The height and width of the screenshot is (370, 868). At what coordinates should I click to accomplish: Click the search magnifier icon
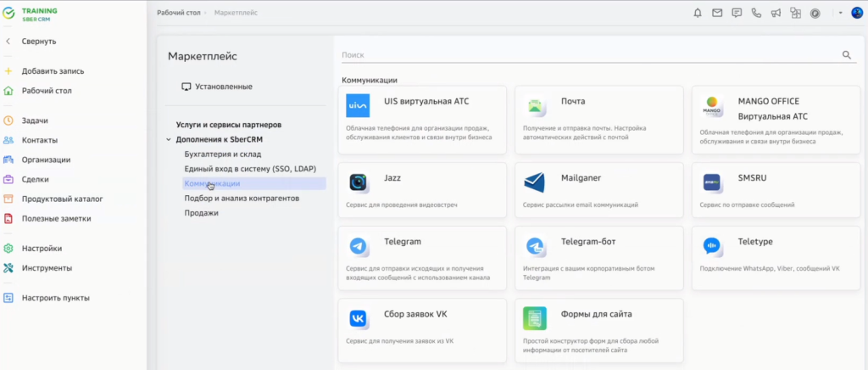pyautogui.click(x=846, y=55)
